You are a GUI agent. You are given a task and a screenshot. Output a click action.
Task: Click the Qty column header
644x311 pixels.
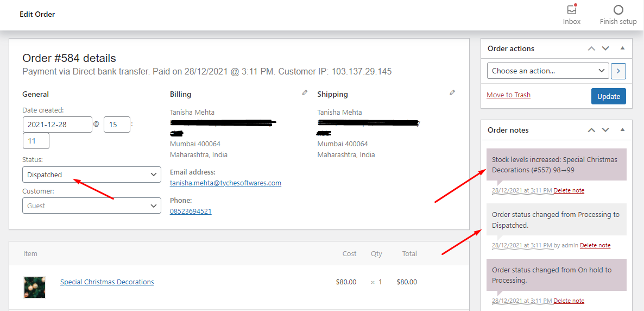tap(376, 254)
